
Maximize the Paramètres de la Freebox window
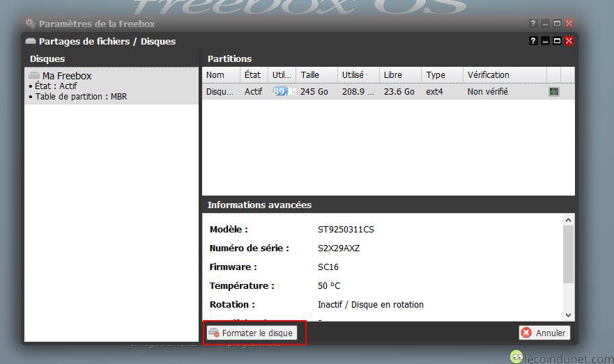(557, 24)
